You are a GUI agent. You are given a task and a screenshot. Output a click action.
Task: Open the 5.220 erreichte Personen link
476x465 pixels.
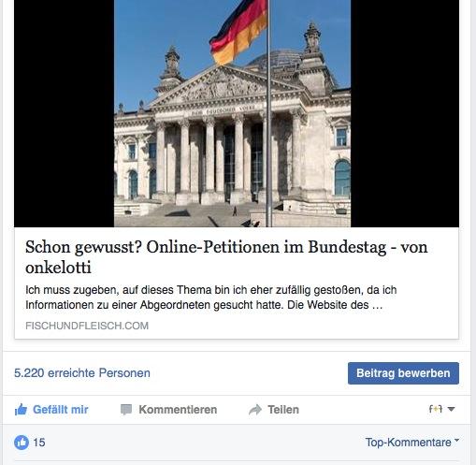click(x=82, y=373)
